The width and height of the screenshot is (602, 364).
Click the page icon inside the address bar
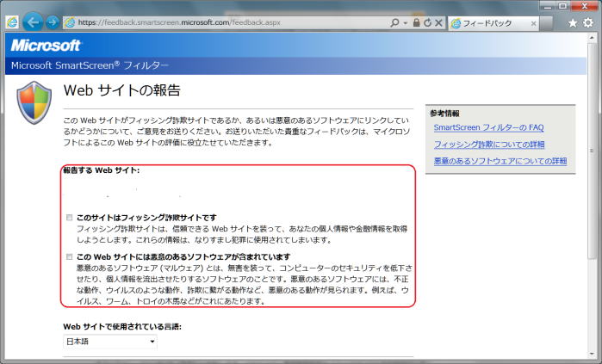click(x=70, y=22)
